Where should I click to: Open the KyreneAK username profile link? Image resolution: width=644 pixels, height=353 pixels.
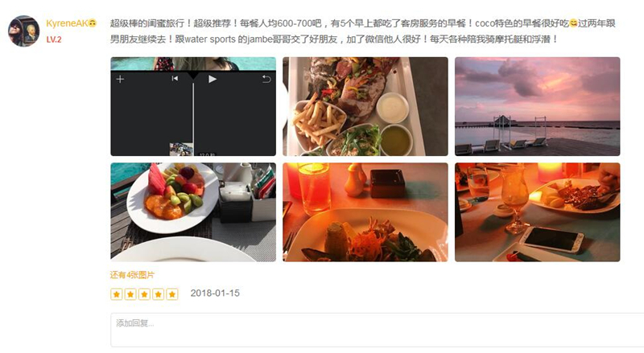67,23
